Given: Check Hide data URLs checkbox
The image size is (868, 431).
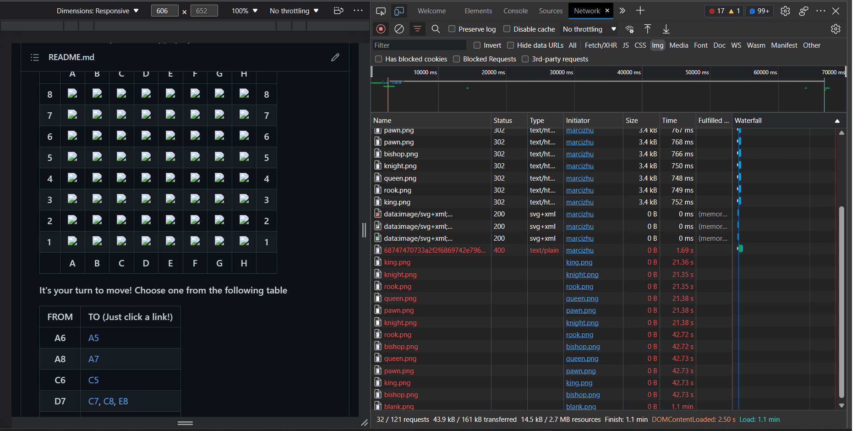Looking at the screenshot, I should (510, 45).
